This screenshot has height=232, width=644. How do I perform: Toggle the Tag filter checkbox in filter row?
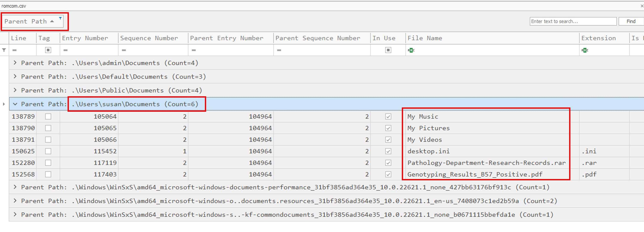48,50
